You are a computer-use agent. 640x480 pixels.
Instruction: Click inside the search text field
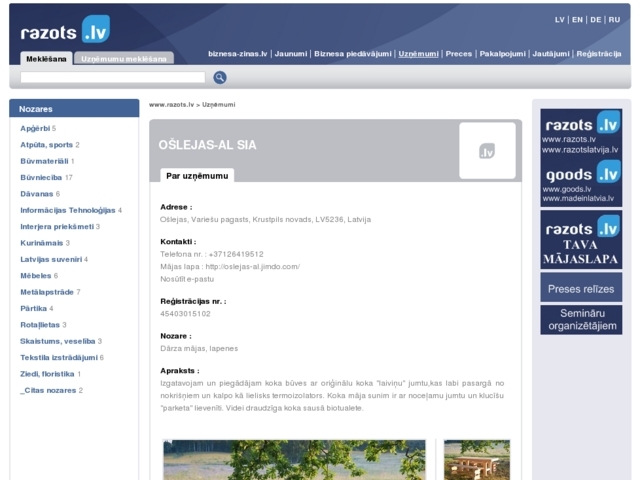pos(113,77)
